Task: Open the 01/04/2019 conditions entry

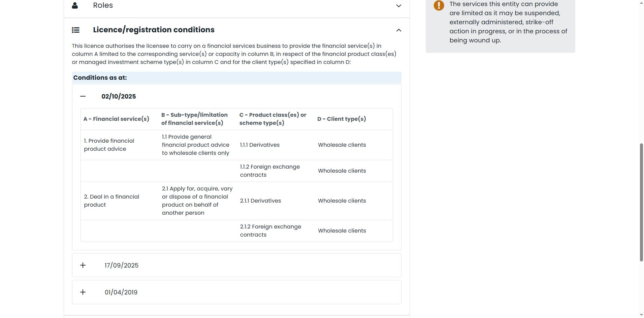Action: coord(121,292)
